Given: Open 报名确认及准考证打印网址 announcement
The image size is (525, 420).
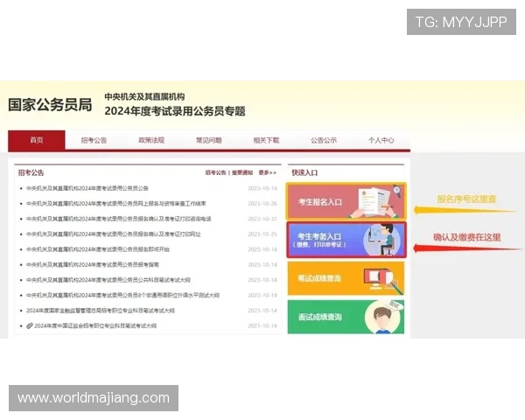Looking at the screenshot, I should pos(113,234).
